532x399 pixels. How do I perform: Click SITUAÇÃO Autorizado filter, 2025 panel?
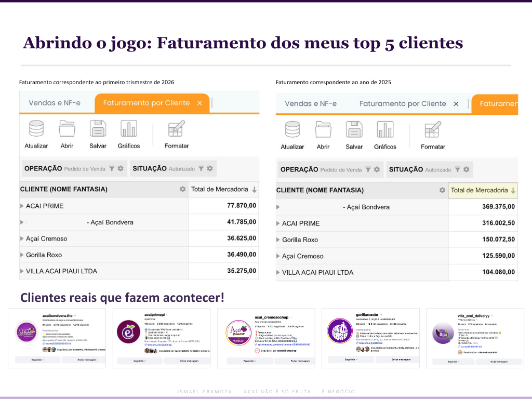[429, 169]
